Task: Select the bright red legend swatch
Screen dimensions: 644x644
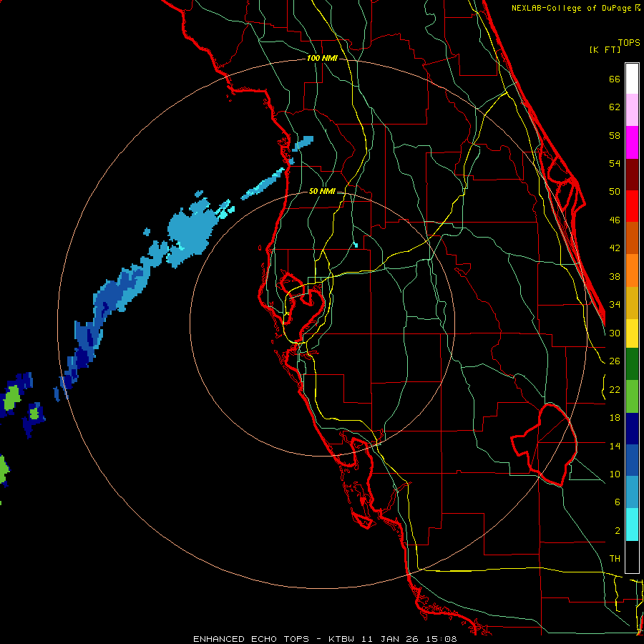Action: tap(632, 206)
